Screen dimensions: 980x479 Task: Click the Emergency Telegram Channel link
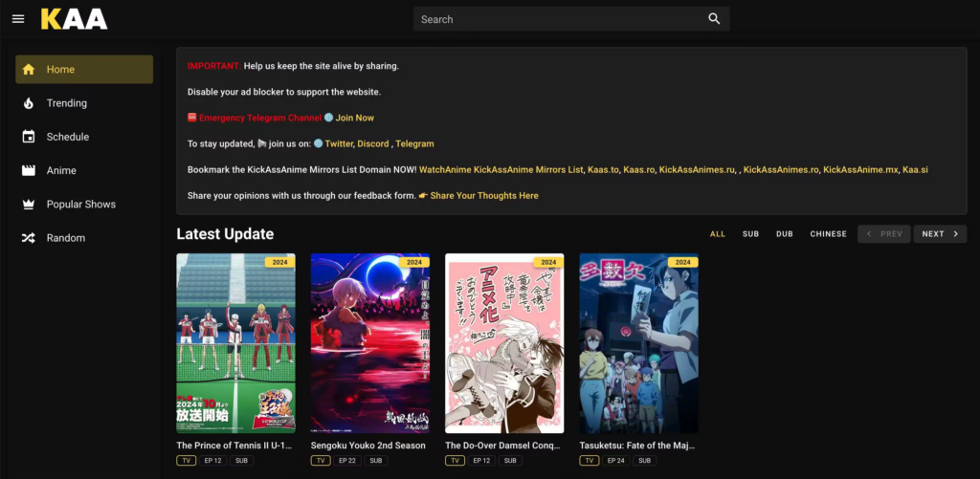[x=260, y=118]
